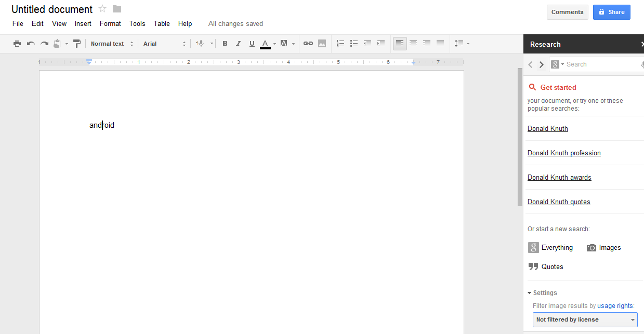Click the clipboard paste icon
This screenshot has height=334, width=644.
(x=58, y=44)
